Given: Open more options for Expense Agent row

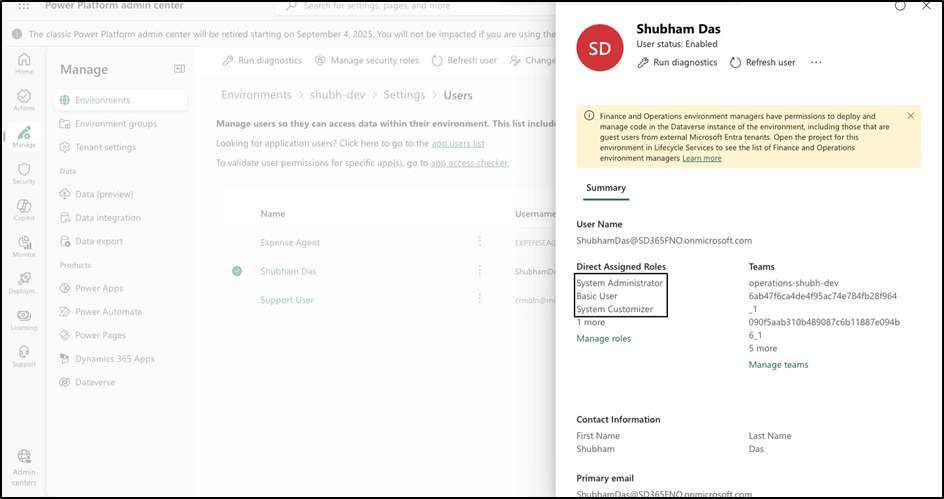Looking at the screenshot, I should (480, 242).
